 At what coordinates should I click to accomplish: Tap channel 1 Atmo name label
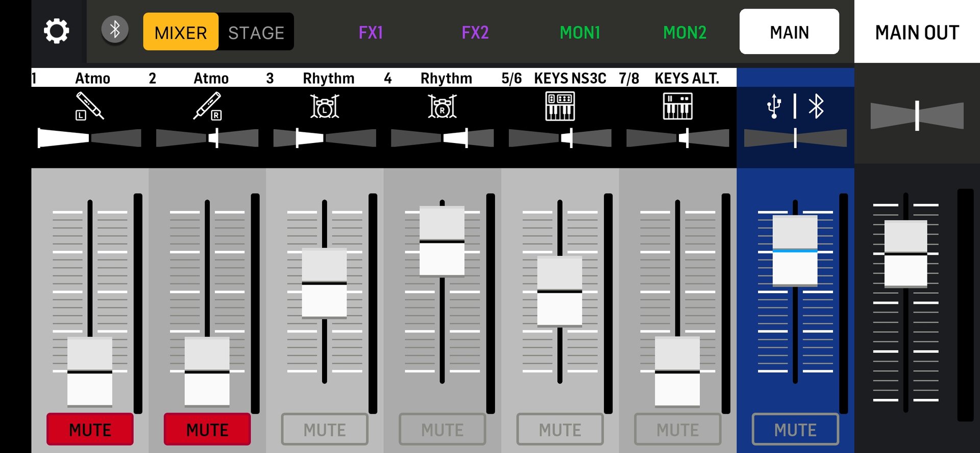pyautogui.click(x=92, y=78)
